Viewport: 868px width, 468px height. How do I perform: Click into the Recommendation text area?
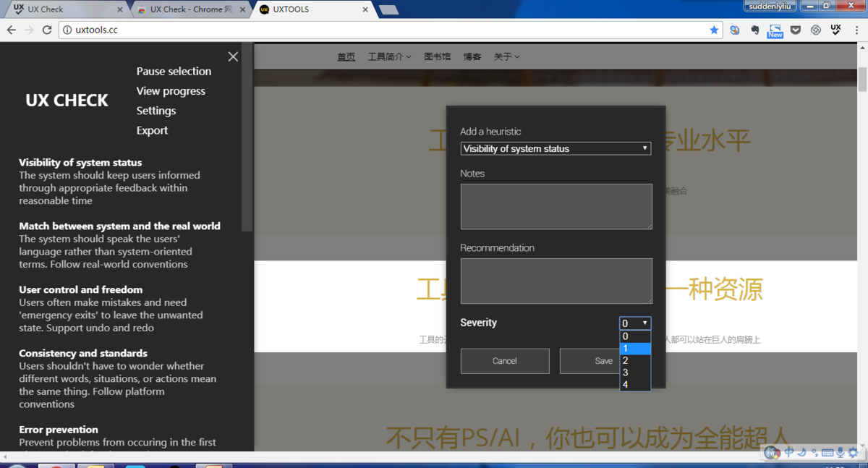coord(556,281)
